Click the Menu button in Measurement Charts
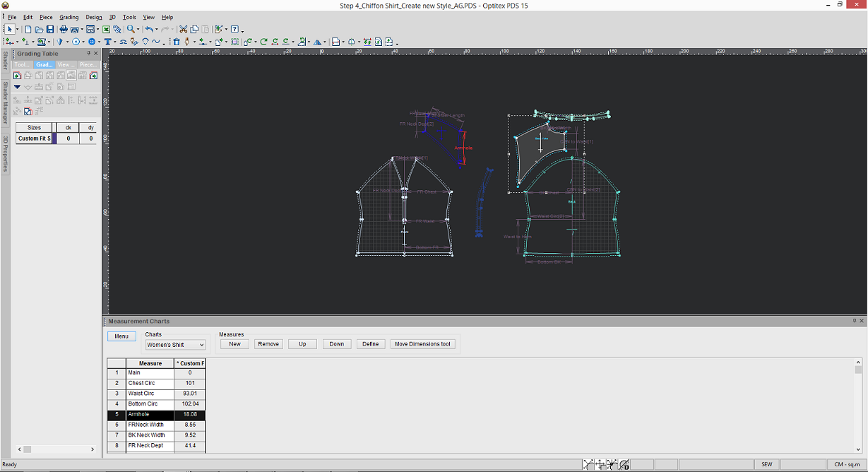Viewport: 868px width, 472px height. tap(121, 336)
